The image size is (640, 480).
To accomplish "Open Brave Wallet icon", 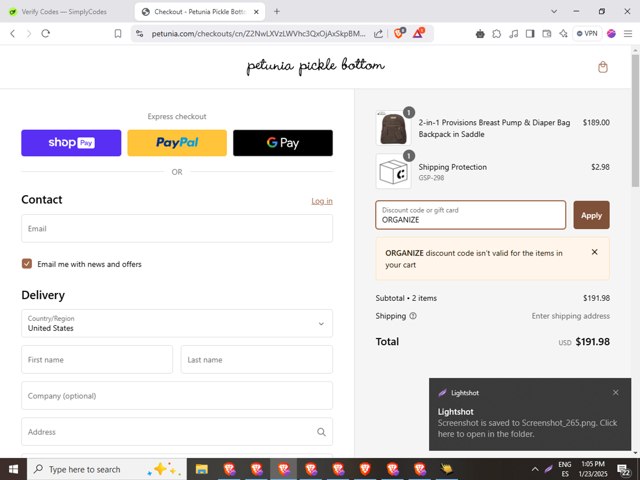I will coord(547,34).
